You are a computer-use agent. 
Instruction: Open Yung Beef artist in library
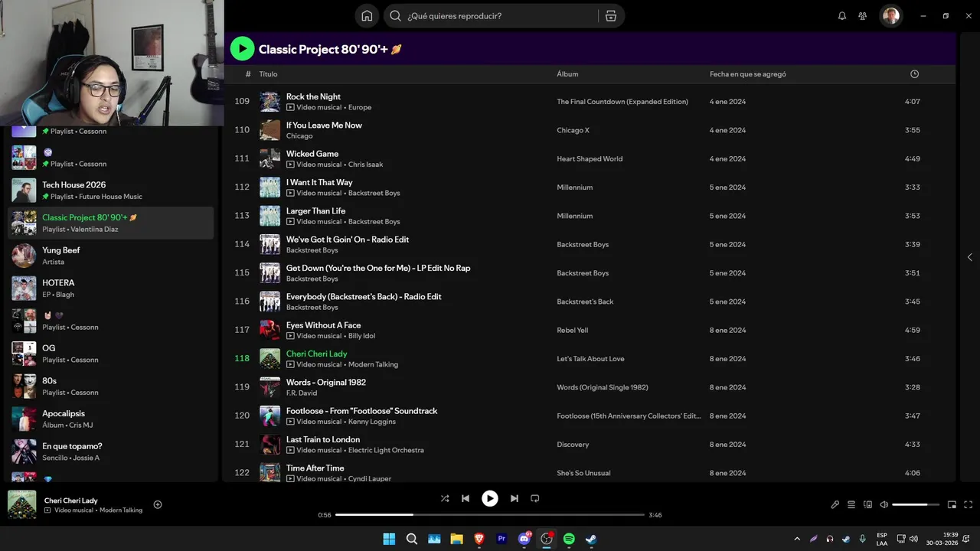pos(111,256)
